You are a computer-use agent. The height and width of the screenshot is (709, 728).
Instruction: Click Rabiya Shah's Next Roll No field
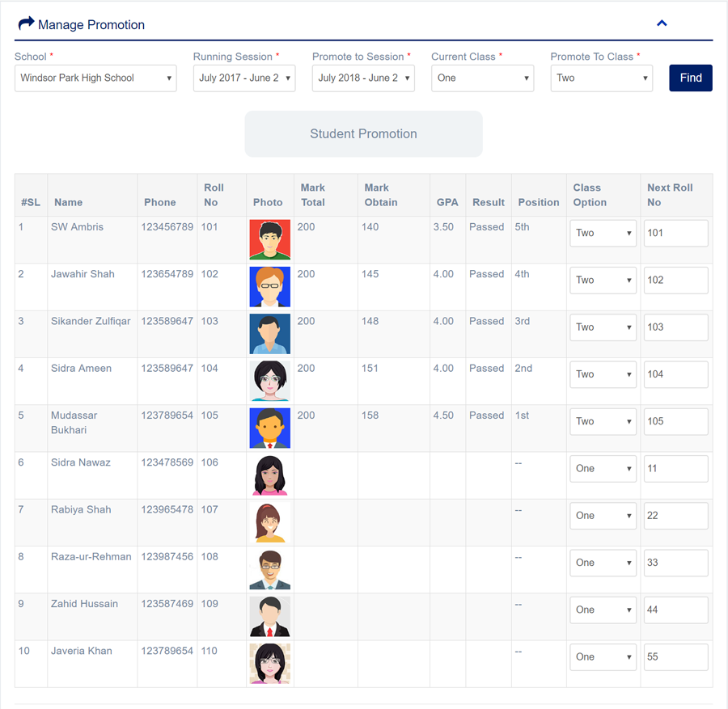pyautogui.click(x=675, y=516)
